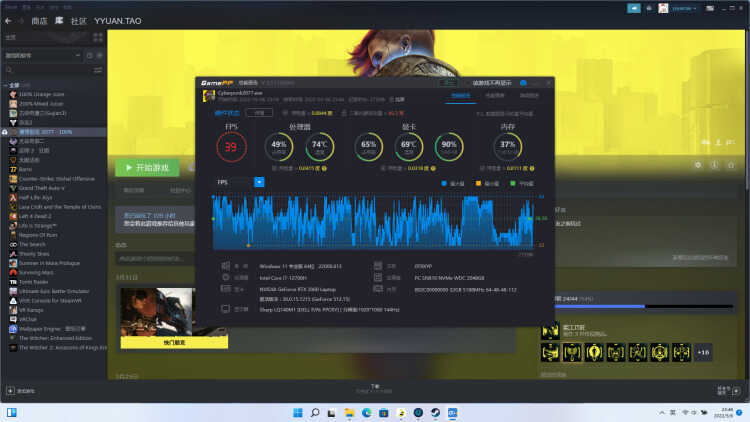Click the Steam announcements icon in header
This screenshot has height=422, width=750.
(x=634, y=8)
